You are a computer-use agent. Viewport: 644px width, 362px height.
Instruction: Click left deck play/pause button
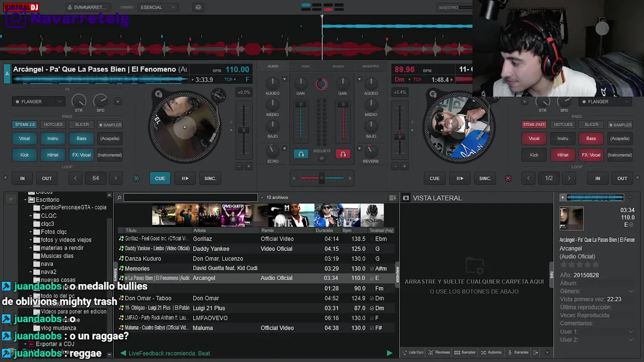[x=185, y=178]
